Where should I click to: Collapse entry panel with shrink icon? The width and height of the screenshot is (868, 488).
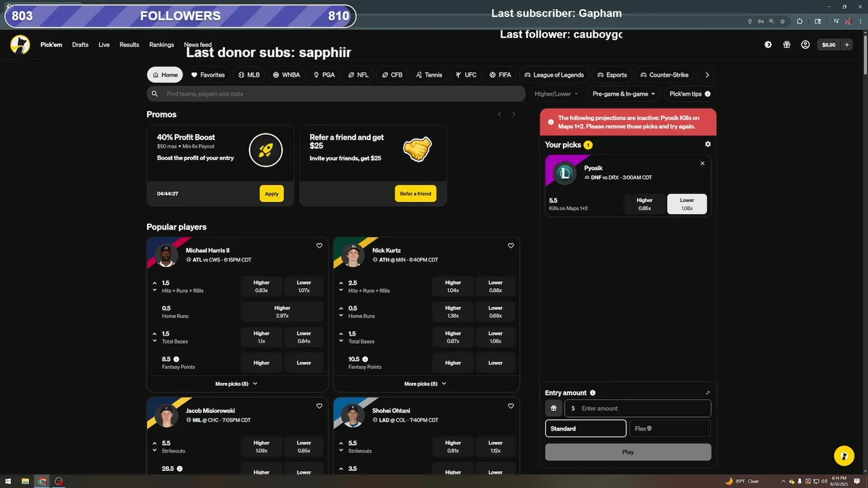point(708,392)
